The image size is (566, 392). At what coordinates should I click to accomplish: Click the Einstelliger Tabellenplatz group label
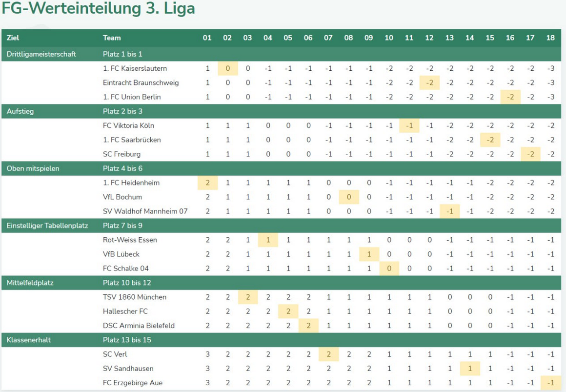[x=47, y=226]
